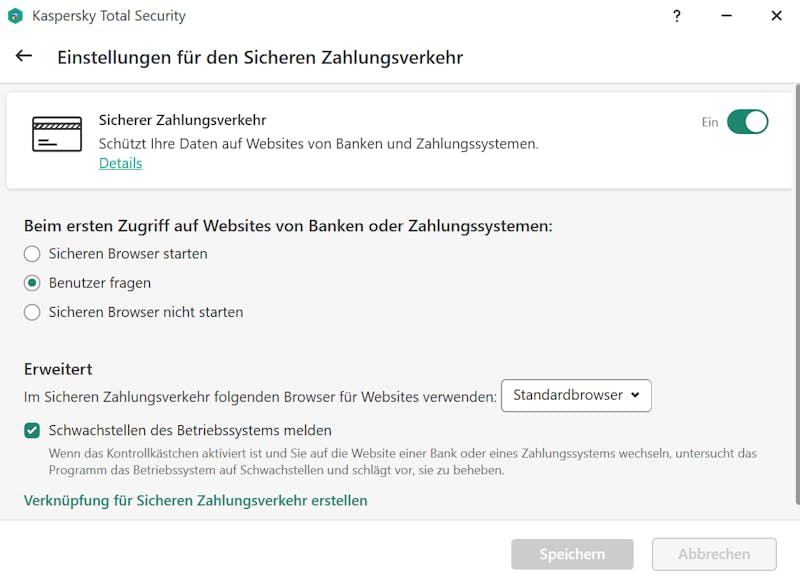Click the 'Im Sicheren Zahlungsverkehr folgenden Browser' label
Viewport: 800px width, 587px height.
click(260, 397)
